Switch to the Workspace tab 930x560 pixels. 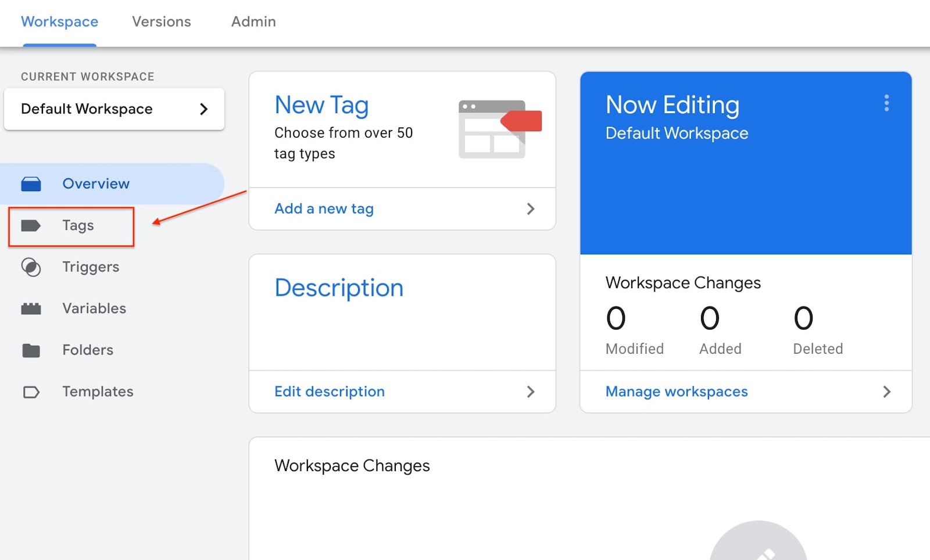[x=59, y=21]
